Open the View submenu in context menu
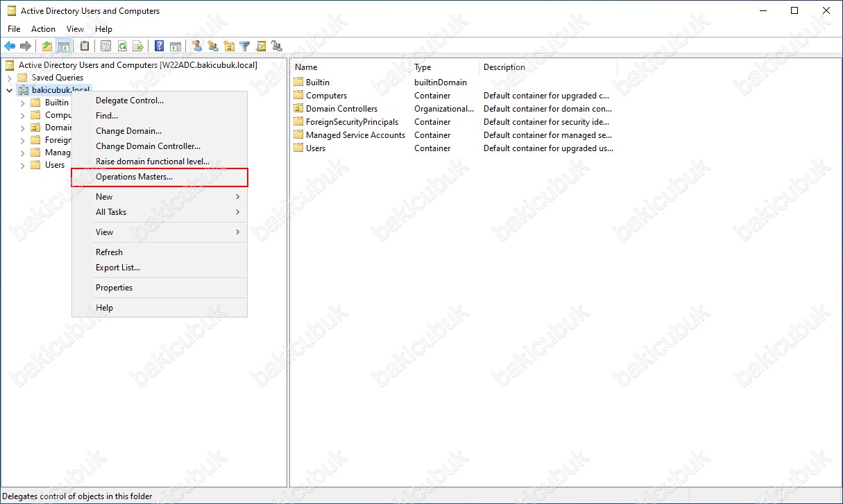 [159, 232]
